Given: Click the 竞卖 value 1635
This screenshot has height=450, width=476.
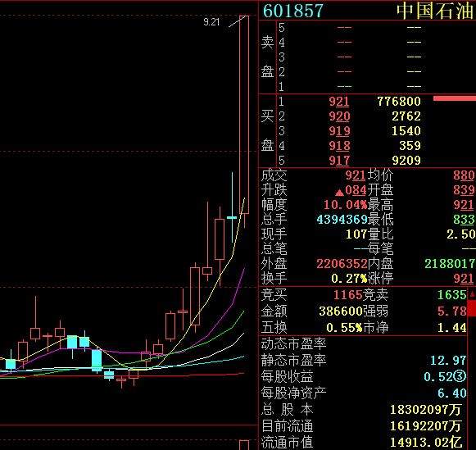Looking at the screenshot, I should click(452, 295).
